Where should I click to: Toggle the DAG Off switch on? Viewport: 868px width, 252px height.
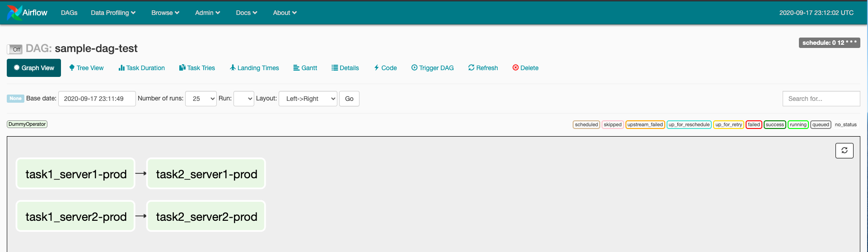pyautogui.click(x=14, y=49)
